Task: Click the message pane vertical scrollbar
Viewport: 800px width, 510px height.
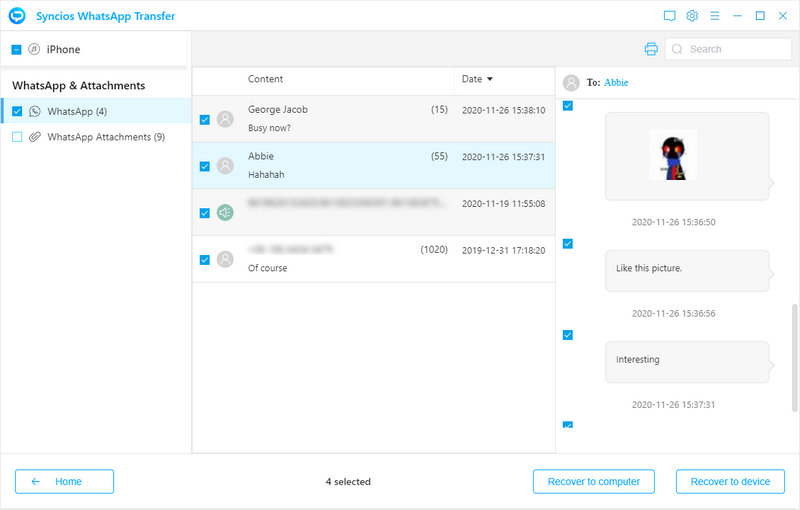Action: click(794, 358)
